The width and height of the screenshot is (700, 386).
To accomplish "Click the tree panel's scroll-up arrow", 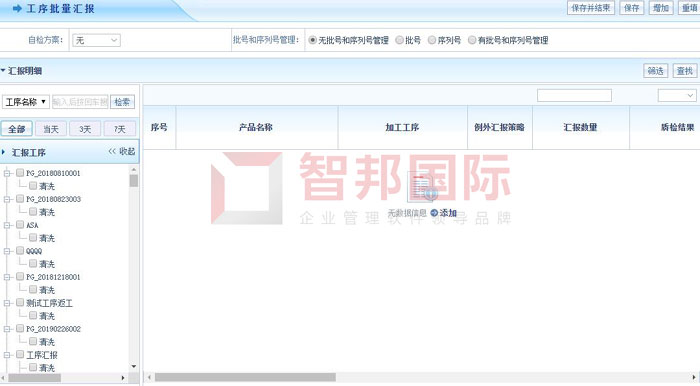I will tap(133, 170).
